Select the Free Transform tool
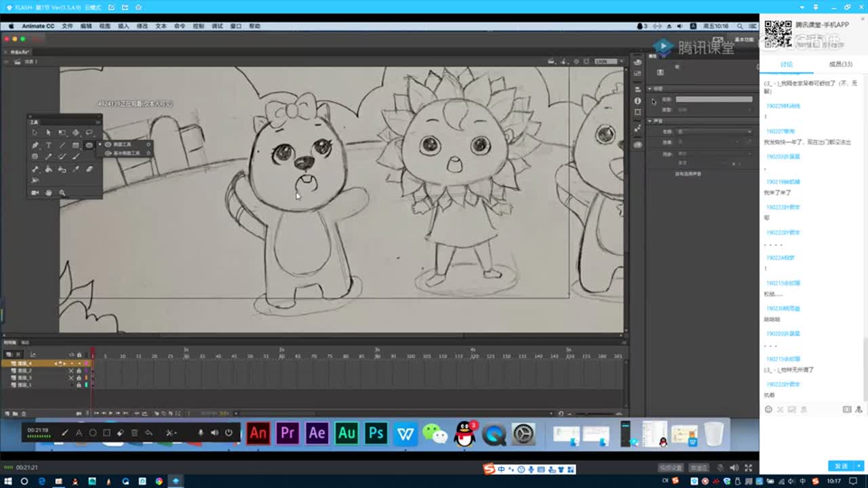This screenshot has width=868, height=488. point(62,132)
